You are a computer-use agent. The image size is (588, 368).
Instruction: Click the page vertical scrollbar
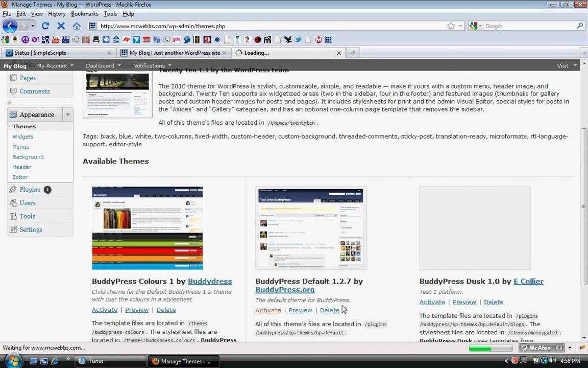click(584, 206)
